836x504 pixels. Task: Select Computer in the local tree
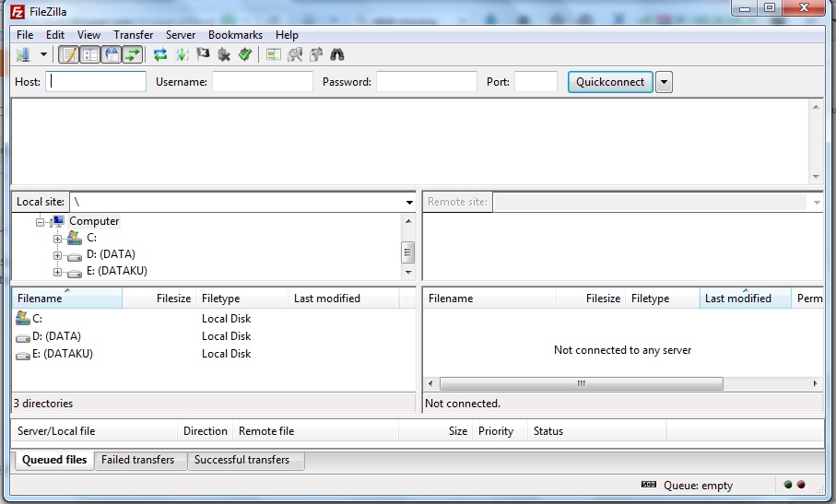point(94,221)
